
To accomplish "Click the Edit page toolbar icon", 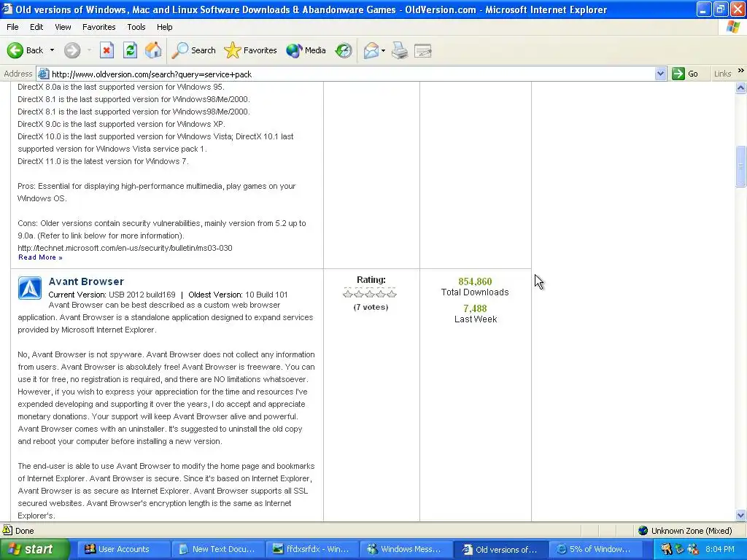I will (422, 50).
